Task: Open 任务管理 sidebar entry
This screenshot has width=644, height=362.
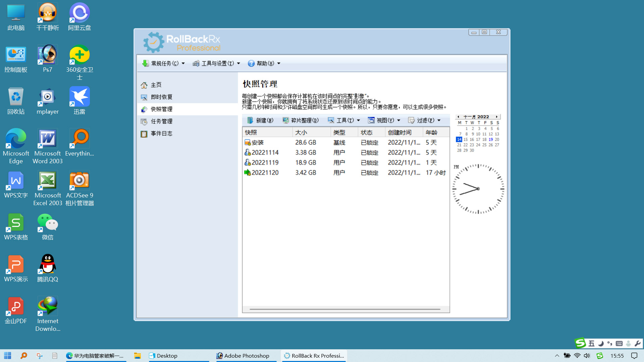Action: pyautogui.click(x=161, y=121)
